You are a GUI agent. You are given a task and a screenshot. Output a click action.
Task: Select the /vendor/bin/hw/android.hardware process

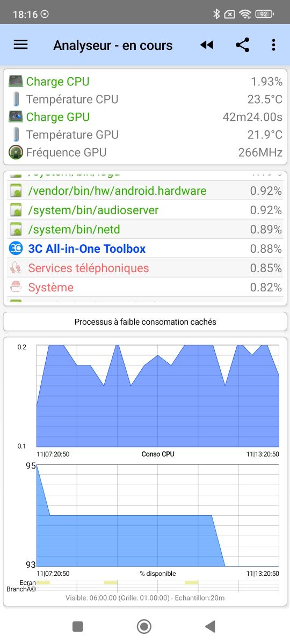(145, 191)
